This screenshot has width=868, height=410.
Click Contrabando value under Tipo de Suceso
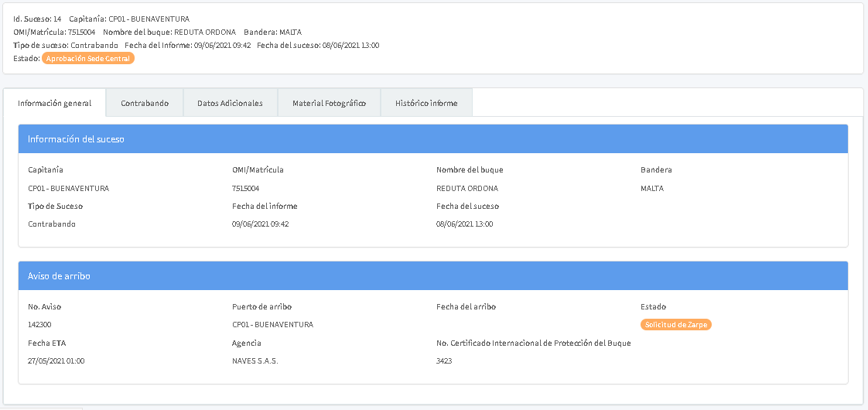52,224
